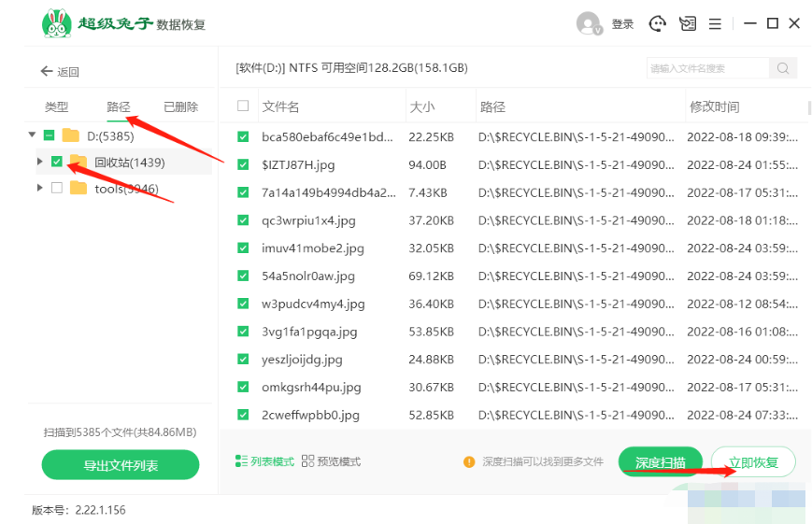The image size is (812, 524).
Task: Switch to preview mode (预览模式) view
Action: click(x=332, y=461)
